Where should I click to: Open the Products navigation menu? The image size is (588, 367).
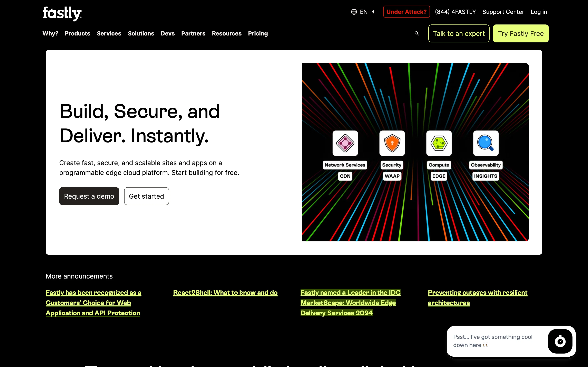77,33
